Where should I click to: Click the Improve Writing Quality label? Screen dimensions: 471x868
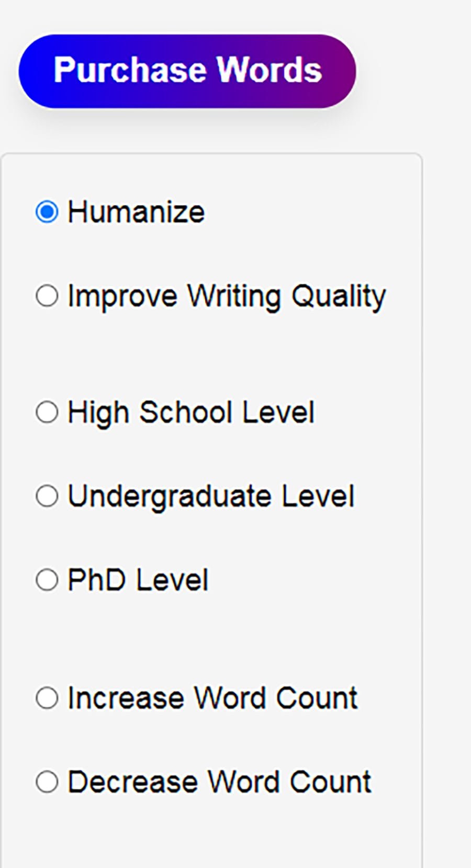click(x=227, y=296)
